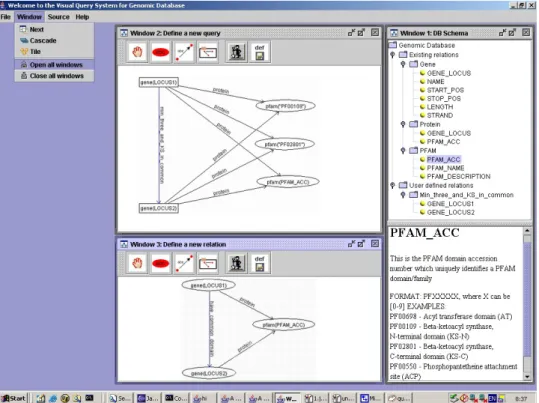The height and width of the screenshot is (403, 539).
Task: Choose Next from the Window menu
Action: (54, 30)
